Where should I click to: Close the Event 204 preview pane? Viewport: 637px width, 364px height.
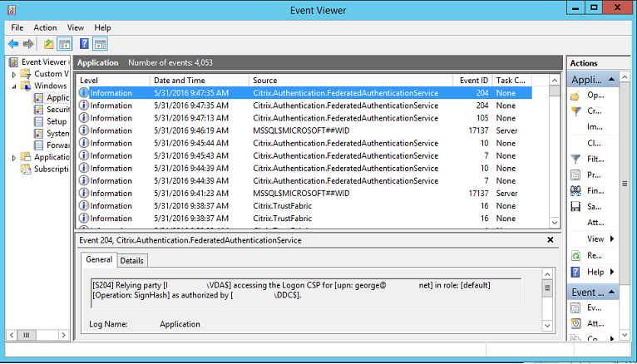(551, 239)
